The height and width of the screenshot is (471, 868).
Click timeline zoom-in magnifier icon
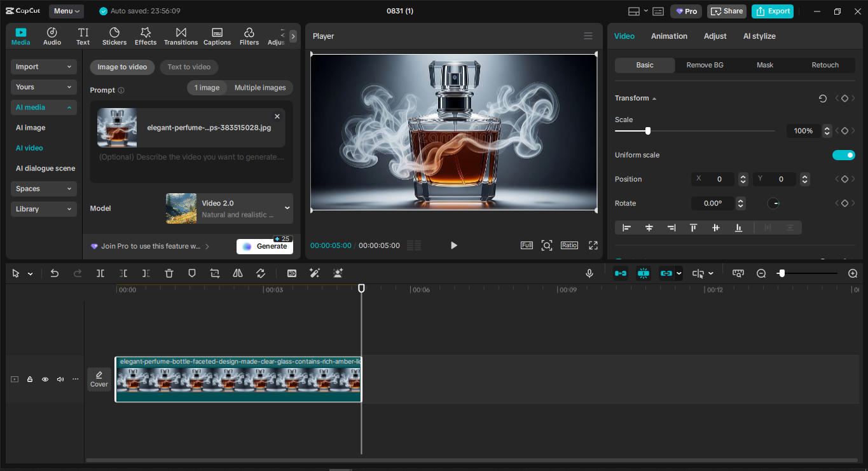point(853,273)
